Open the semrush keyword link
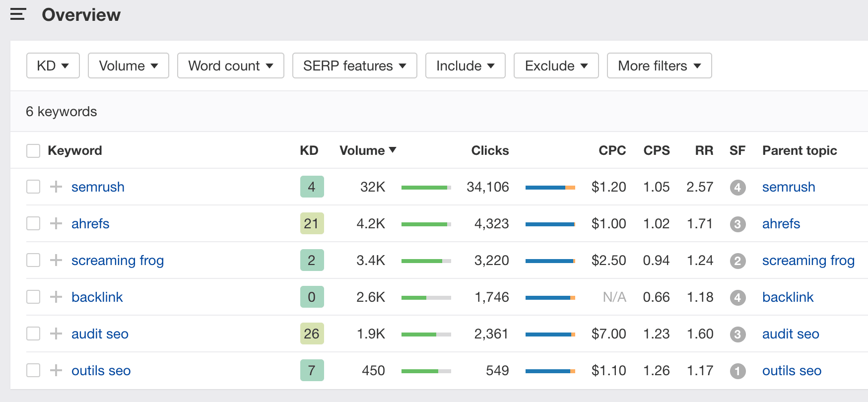868x402 pixels. coord(98,187)
